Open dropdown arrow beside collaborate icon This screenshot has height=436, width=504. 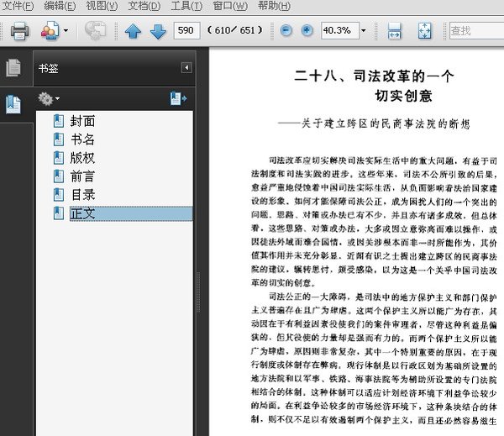[66, 30]
